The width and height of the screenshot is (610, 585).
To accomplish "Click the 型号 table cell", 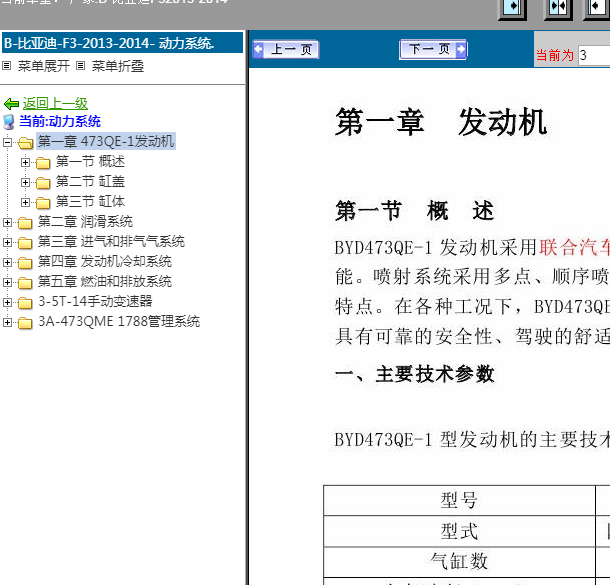I will [x=459, y=500].
